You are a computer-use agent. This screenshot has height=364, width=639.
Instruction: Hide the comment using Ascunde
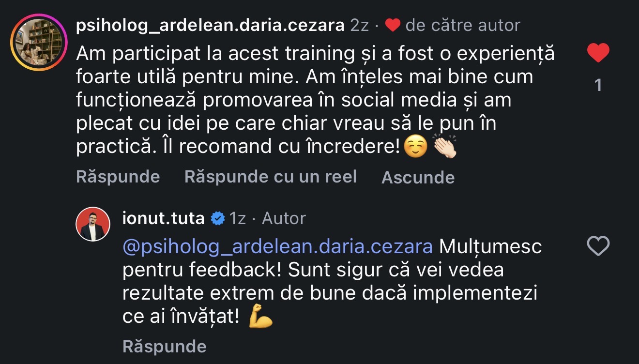tap(418, 177)
